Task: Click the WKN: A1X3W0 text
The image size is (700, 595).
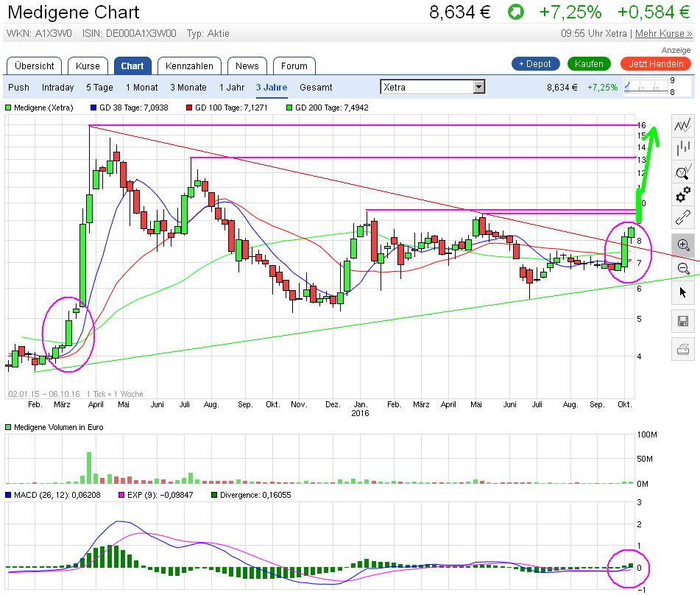Action: [x=39, y=33]
